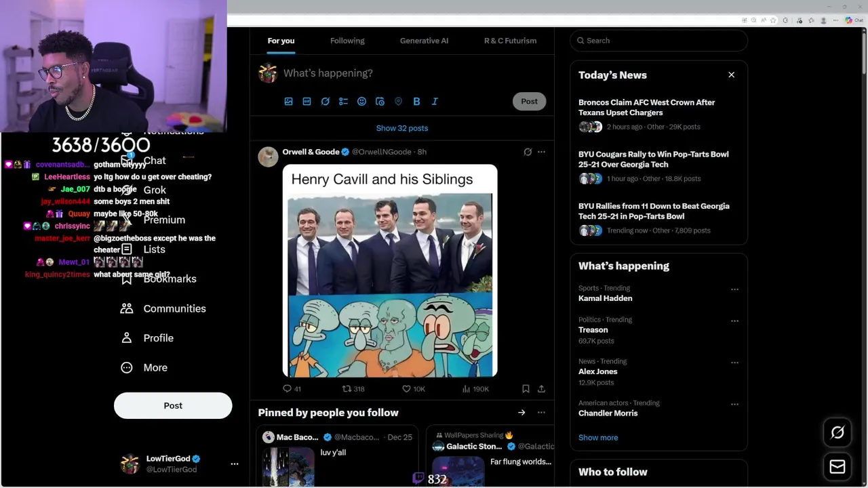Add page to favorites with star icon
The height and width of the screenshot is (488, 868).
point(772,20)
